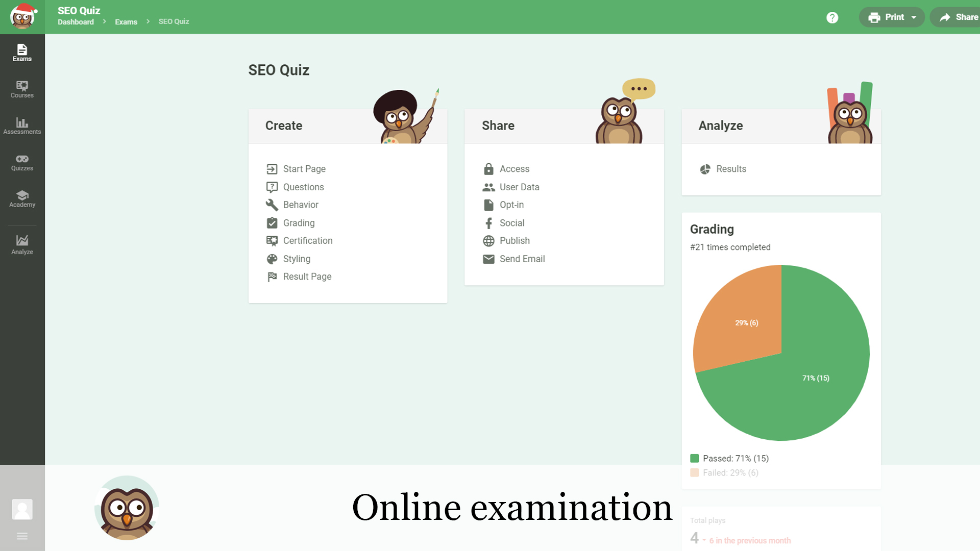Open the Exams sidebar section

22,53
